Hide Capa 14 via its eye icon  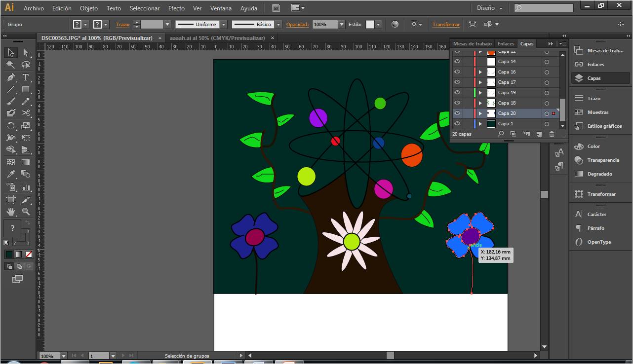click(457, 61)
